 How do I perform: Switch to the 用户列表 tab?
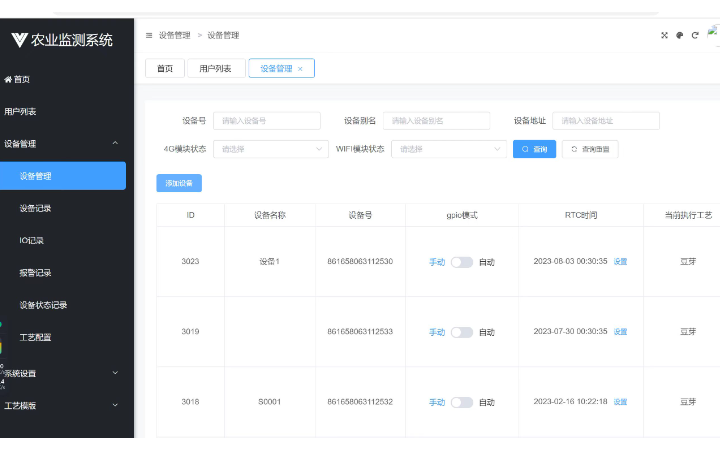pyautogui.click(x=215, y=68)
